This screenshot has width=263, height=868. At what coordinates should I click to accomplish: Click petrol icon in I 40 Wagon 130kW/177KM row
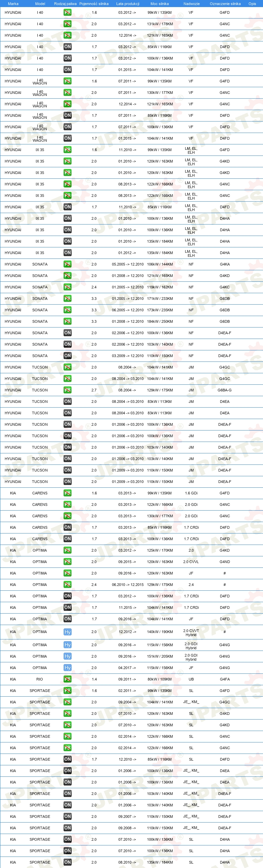(67, 93)
